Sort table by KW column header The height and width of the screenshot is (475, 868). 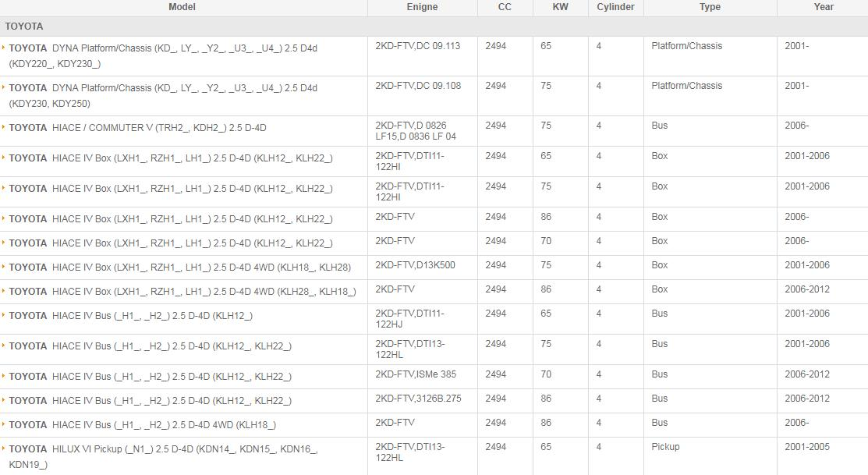(560, 7)
